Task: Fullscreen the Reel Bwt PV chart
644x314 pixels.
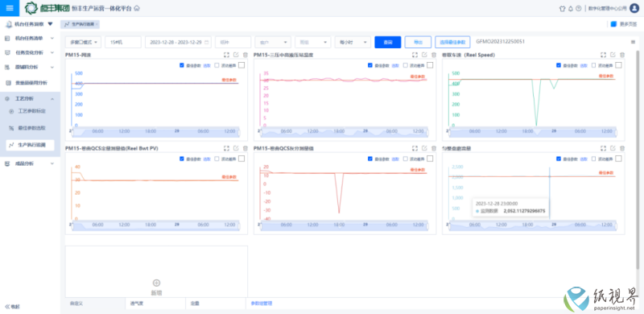Action: [x=226, y=148]
